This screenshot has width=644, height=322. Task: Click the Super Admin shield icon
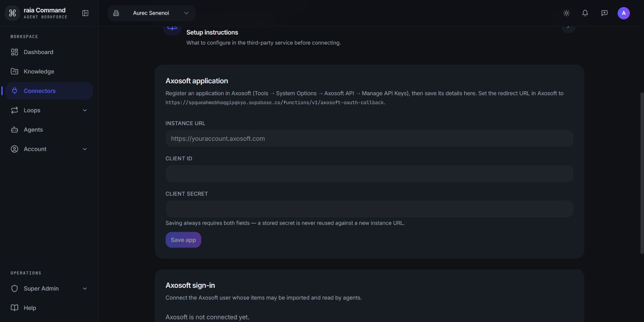click(15, 288)
